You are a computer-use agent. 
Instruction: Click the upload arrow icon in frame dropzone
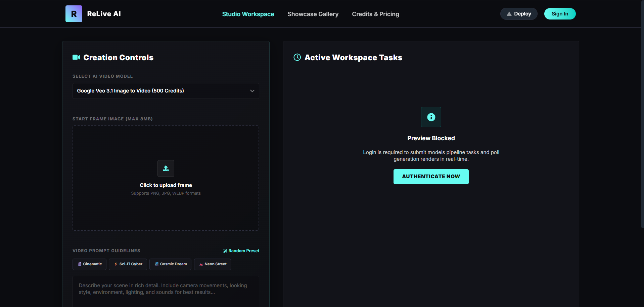click(166, 168)
